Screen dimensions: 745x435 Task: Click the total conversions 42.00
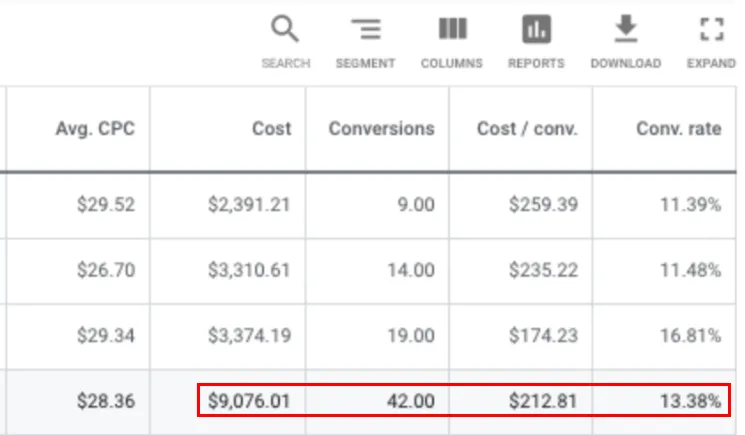click(411, 401)
